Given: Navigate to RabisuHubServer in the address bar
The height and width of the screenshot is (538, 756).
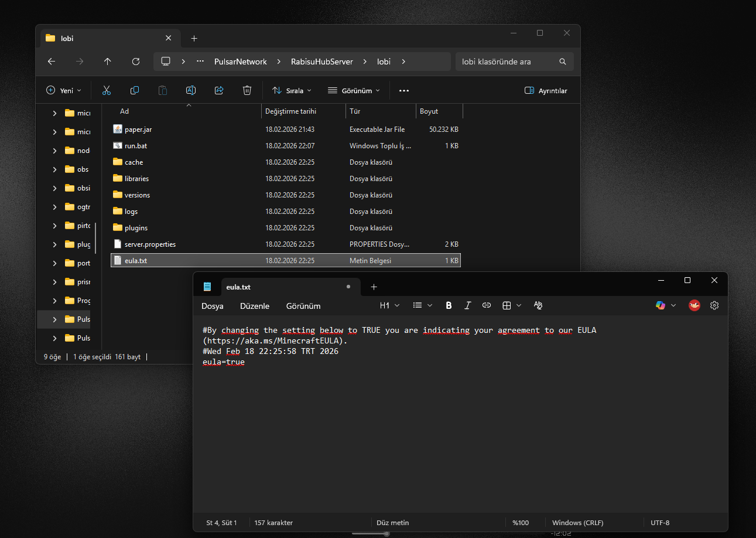Looking at the screenshot, I should tap(321, 62).
